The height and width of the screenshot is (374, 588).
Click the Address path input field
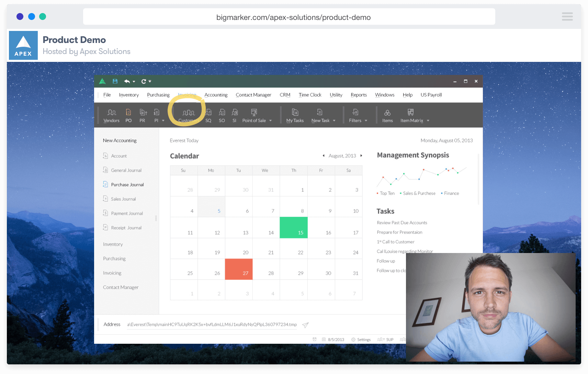click(x=212, y=324)
